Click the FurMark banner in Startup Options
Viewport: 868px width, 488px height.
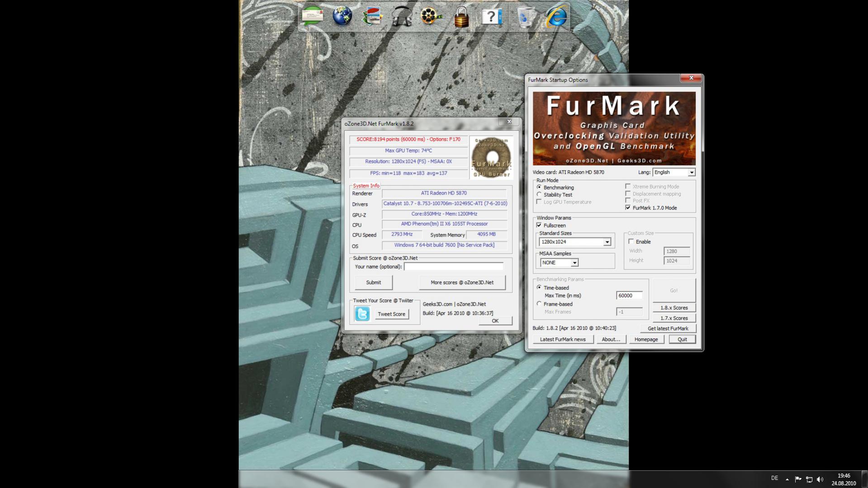614,128
